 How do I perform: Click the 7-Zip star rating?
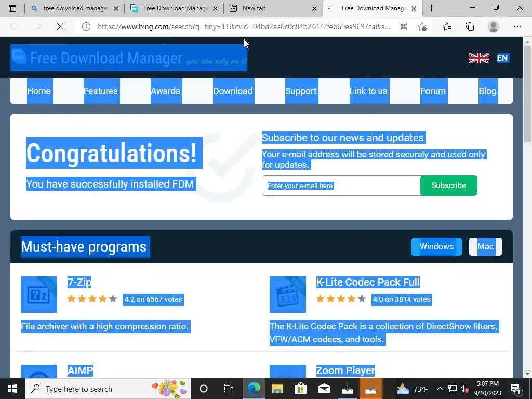pos(92,299)
